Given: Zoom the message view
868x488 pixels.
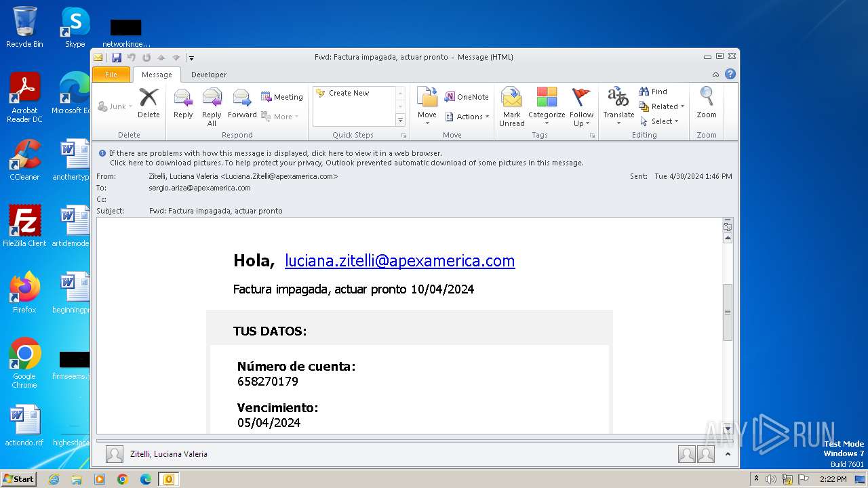Looking at the screenshot, I should coord(707,104).
